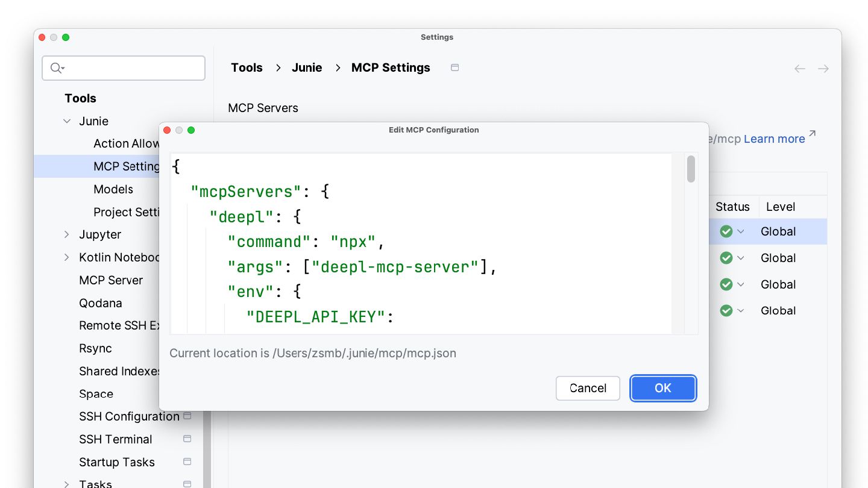Click "deepl-mcp-server" argument in the editor
Screen dimensions: 868x488
(395, 266)
